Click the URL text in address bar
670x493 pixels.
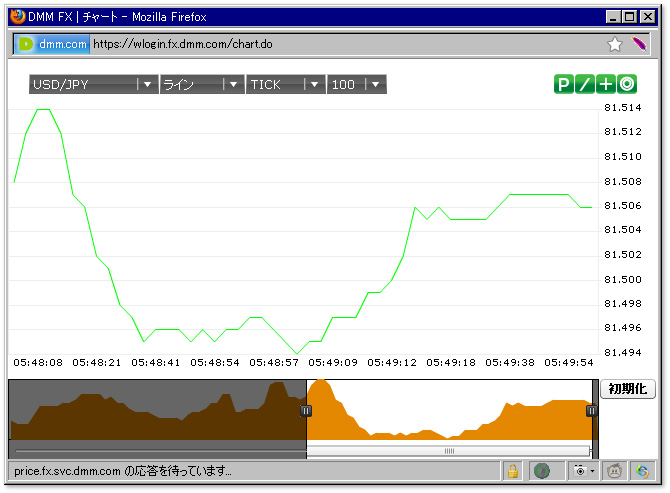point(183,44)
